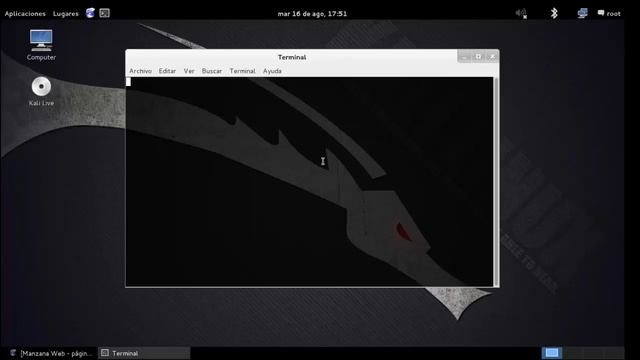Open the network connection icon
The width and height of the screenshot is (640, 360).
click(582, 13)
